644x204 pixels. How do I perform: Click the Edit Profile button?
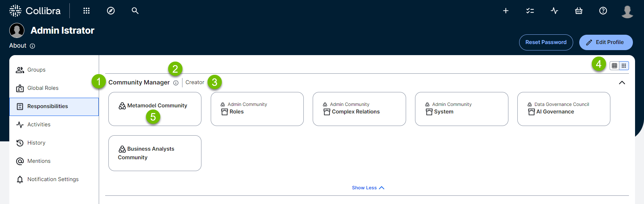pyautogui.click(x=606, y=42)
